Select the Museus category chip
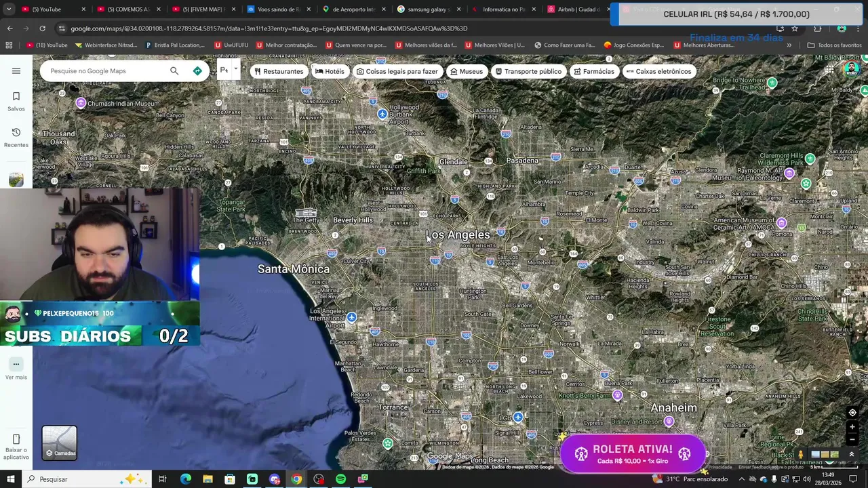The width and height of the screenshot is (868, 488). point(467,71)
